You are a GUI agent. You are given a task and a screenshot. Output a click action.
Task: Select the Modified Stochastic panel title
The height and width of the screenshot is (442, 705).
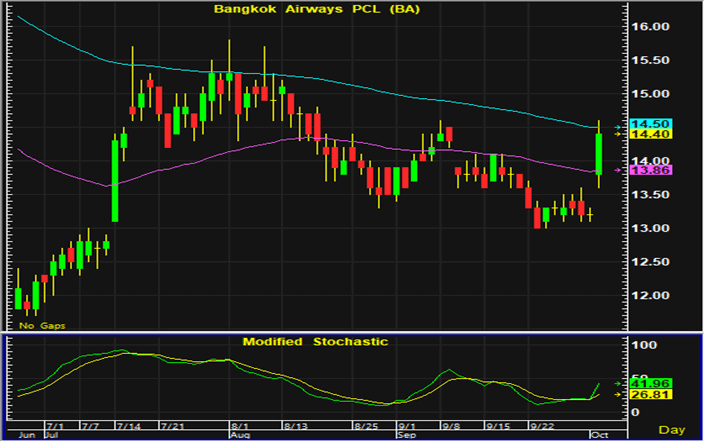(x=315, y=342)
